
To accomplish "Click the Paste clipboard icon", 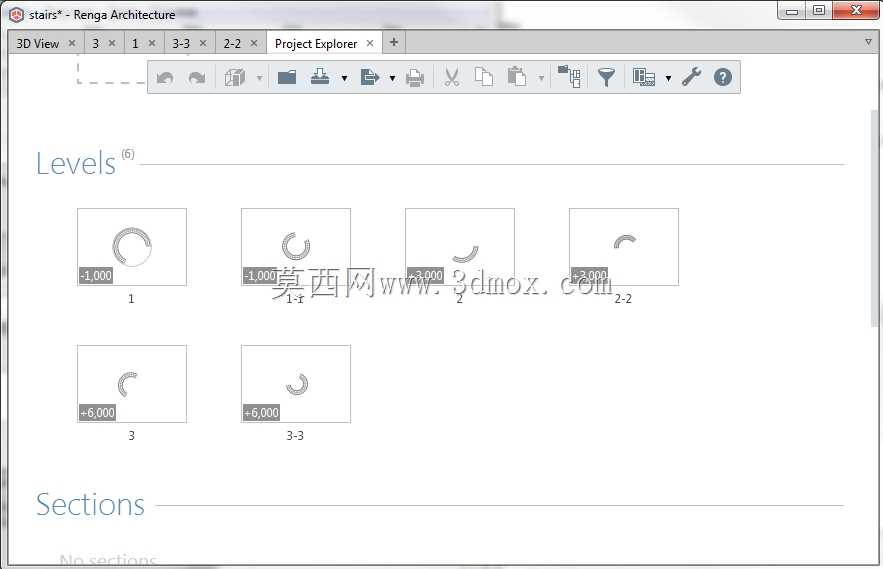I will point(516,77).
